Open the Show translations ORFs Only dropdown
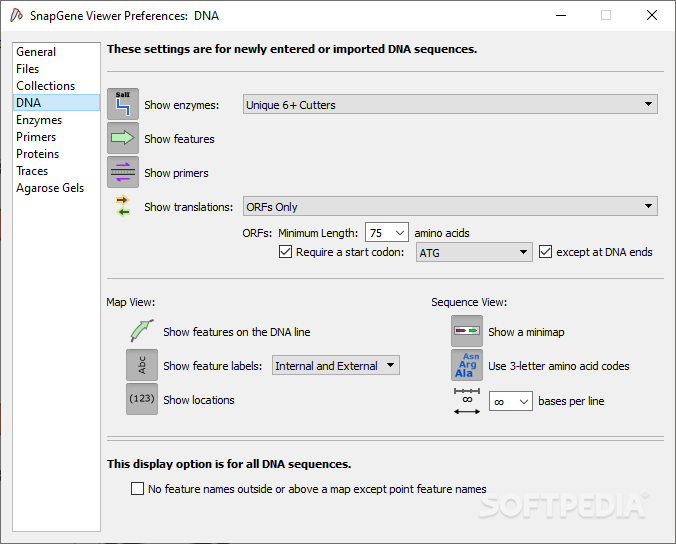Image resolution: width=676 pixels, height=544 pixels. coord(450,206)
